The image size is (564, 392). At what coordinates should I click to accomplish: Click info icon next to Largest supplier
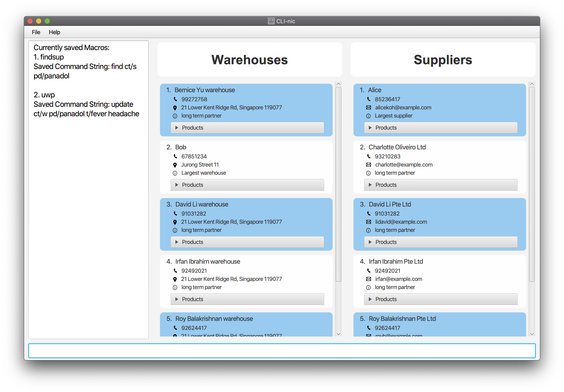(x=368, y=116)
